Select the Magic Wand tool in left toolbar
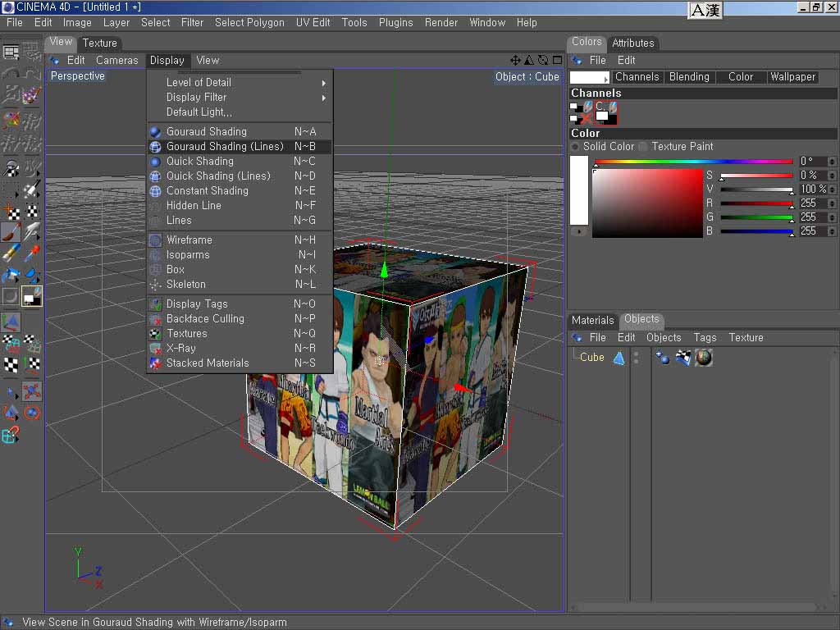The image size is (840, 630). click(x=32, y=189)
